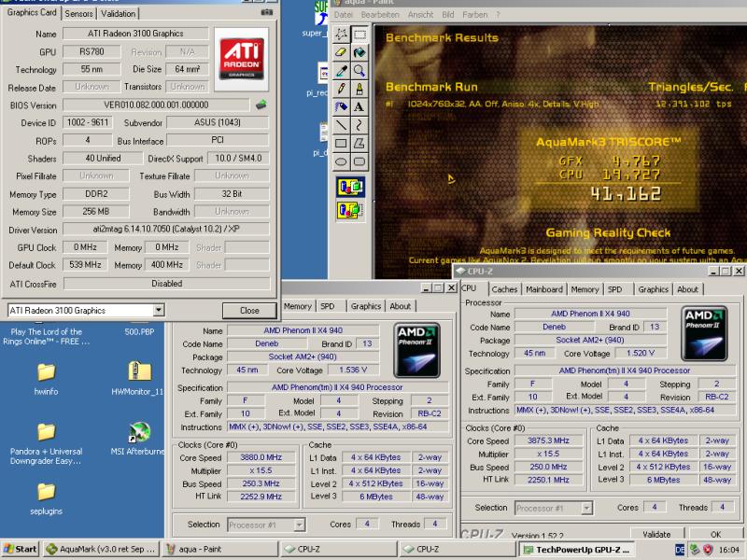
Task: Open the Ansicht menu in Paint
Action: pyautogui.click(x=420, y=15)
